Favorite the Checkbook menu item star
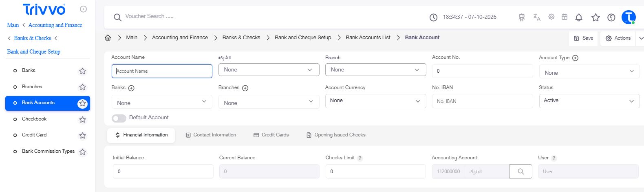The width and height of the screenshot is (644, 192). (82, 120)
